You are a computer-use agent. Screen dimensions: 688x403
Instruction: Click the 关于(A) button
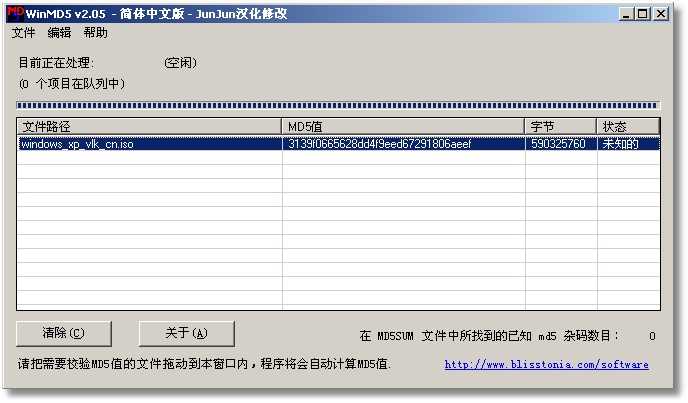click(186, 334)
